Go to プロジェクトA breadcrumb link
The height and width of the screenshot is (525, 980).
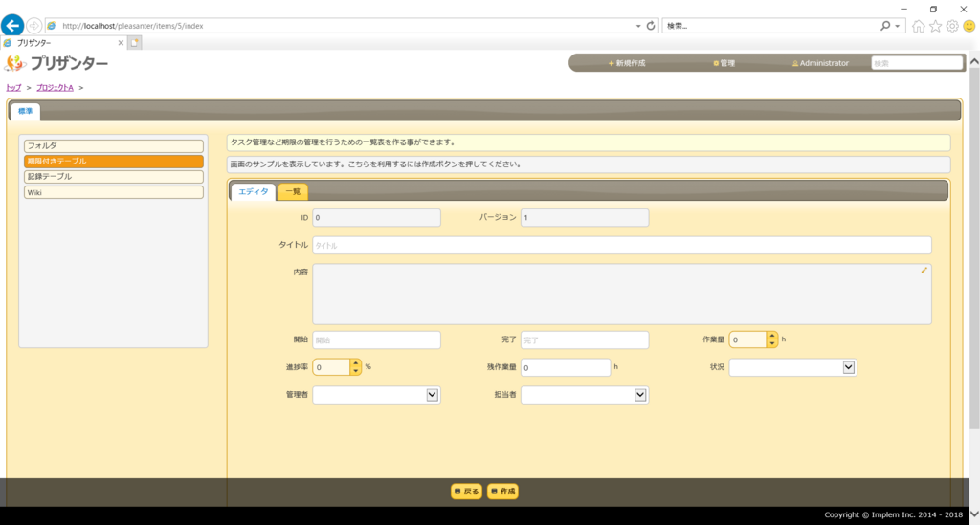pos(55,88)
